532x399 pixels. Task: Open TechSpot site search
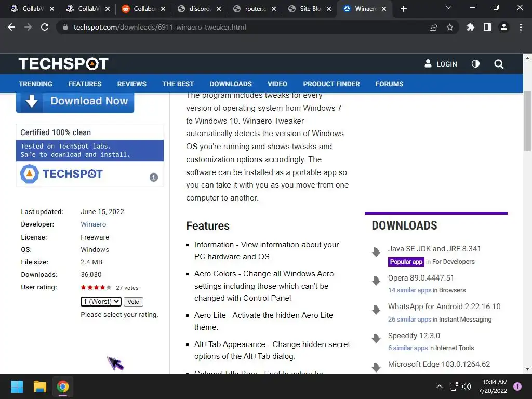(499, 64)
